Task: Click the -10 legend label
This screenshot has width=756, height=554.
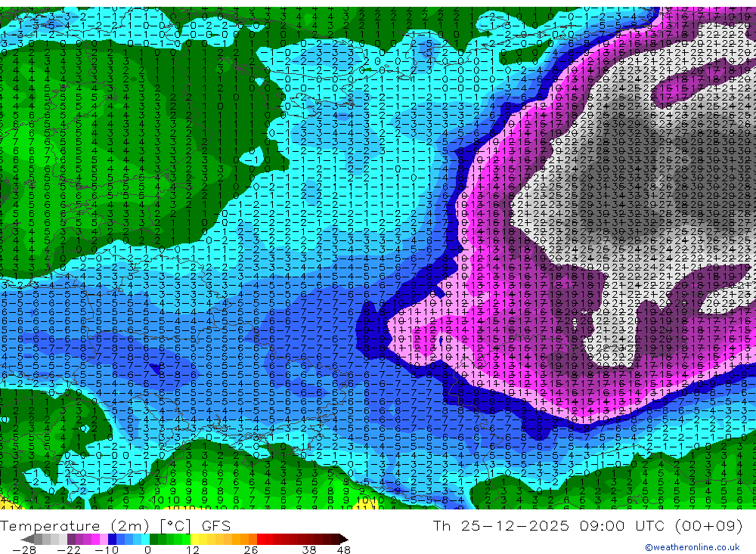Action: pyautogui.click(x=107, y=549)
